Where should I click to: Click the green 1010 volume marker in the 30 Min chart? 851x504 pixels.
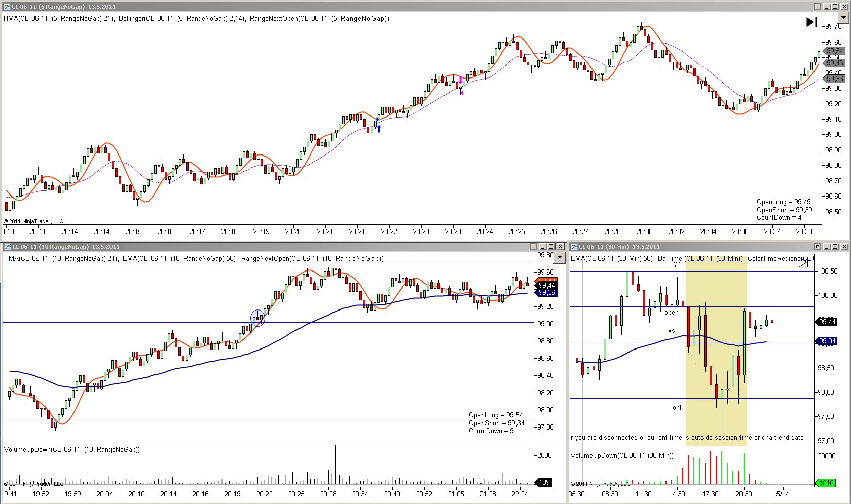pos(826,483)
